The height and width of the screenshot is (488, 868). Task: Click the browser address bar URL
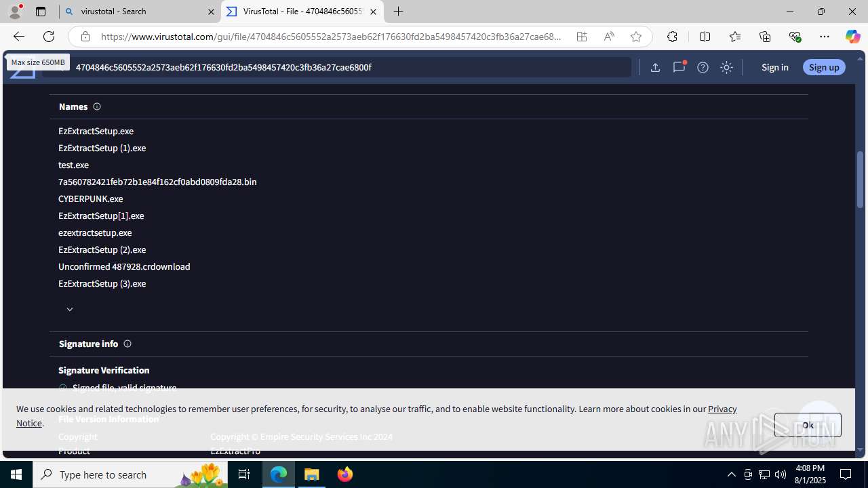point(331,37)
